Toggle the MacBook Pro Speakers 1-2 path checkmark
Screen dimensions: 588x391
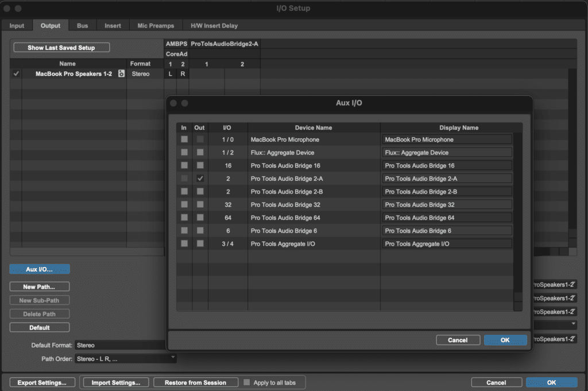point(16,73)
